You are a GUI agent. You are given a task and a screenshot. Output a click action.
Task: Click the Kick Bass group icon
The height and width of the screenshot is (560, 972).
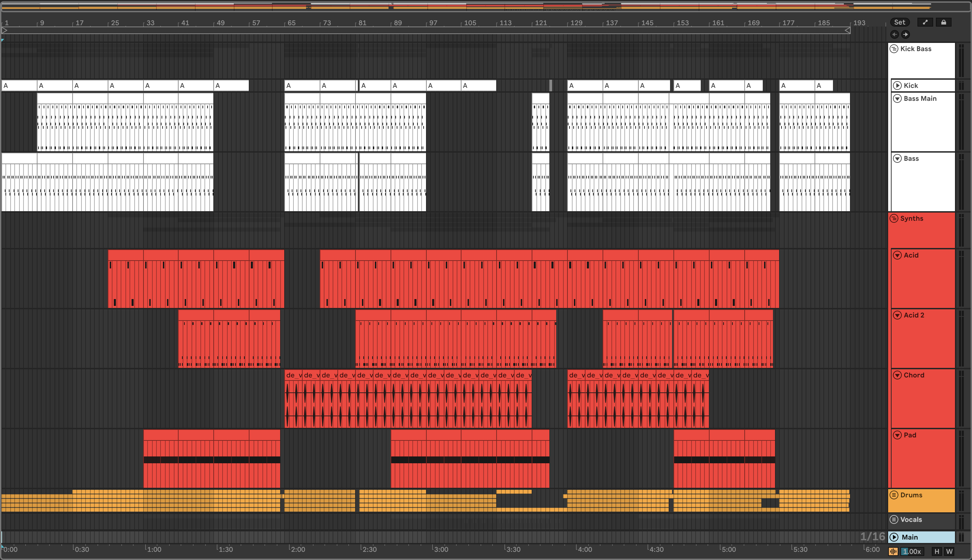click(x=894, y=49)
